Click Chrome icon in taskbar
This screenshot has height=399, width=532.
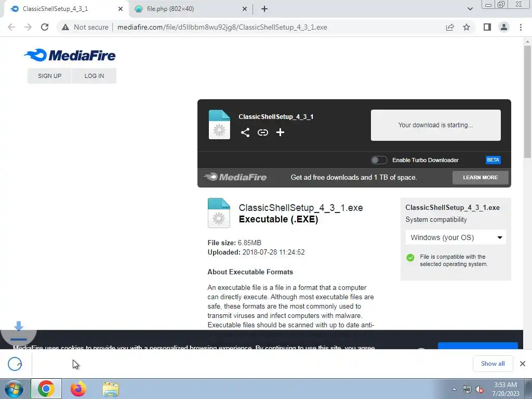click(46, 389)
